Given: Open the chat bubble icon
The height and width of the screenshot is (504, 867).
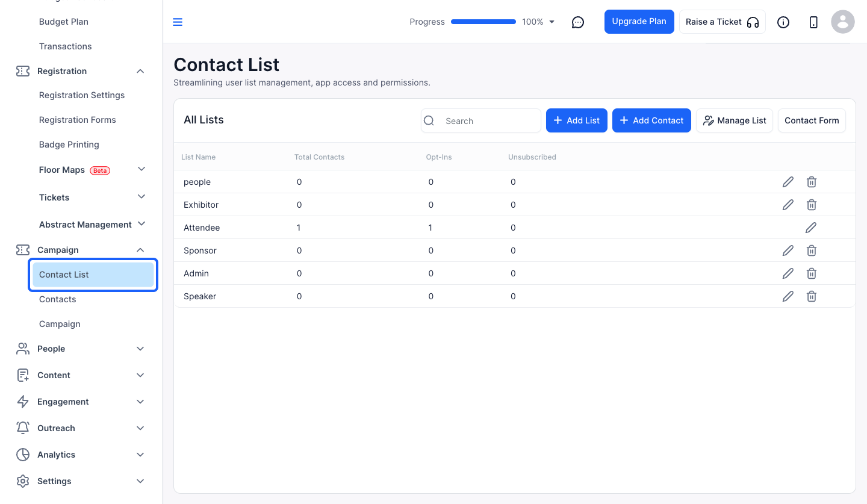Looking at the screenshot, I should click(578, 22).
